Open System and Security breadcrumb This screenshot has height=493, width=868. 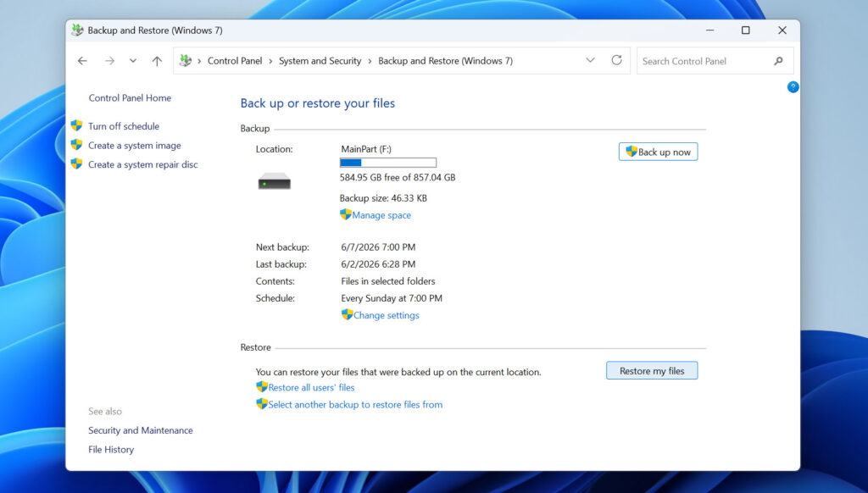320,61
